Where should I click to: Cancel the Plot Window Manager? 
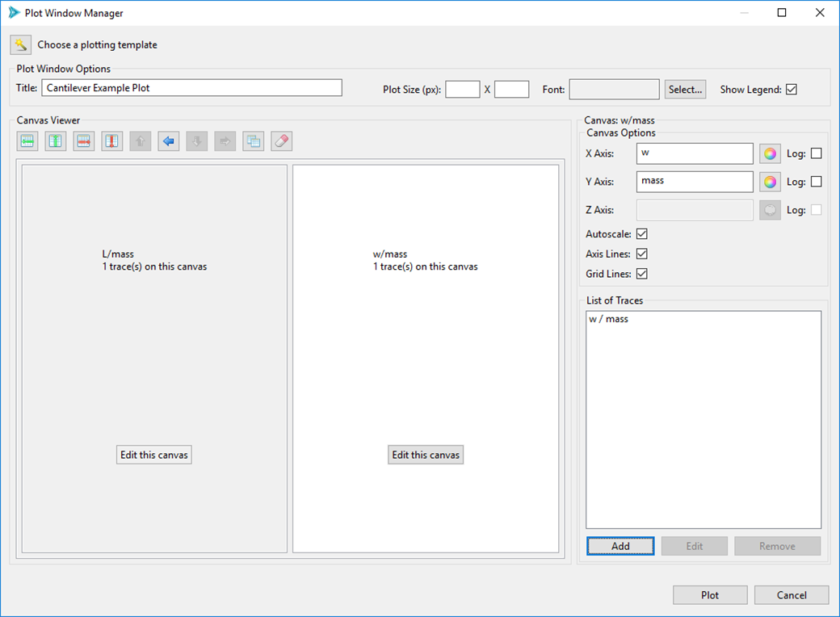click(x=792, y=594)
